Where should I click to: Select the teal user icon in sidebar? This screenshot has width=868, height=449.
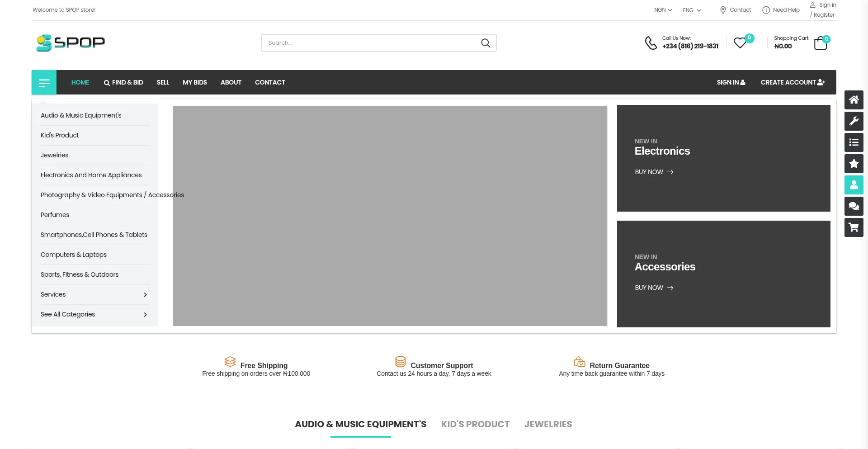click(854, 185)
